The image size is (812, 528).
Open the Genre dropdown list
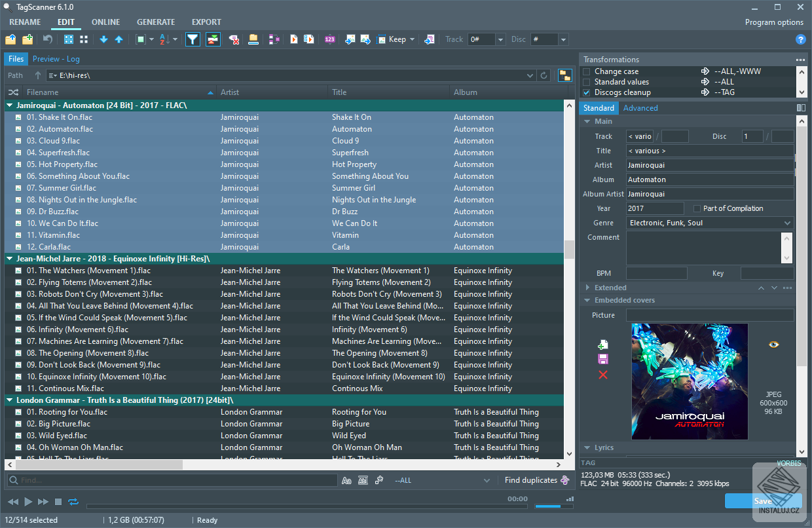787,223
